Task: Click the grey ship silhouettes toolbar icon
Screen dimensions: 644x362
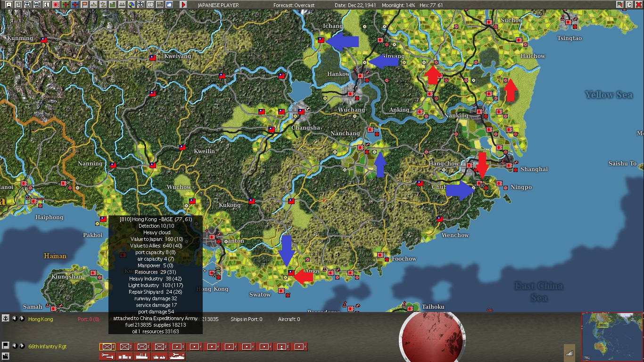Action: [122, 5]
